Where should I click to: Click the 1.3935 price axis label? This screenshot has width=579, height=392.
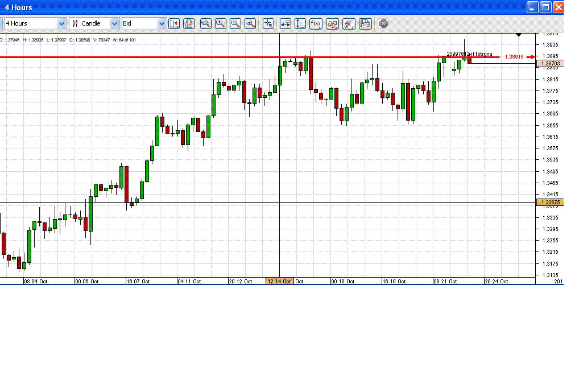point(550,45)
